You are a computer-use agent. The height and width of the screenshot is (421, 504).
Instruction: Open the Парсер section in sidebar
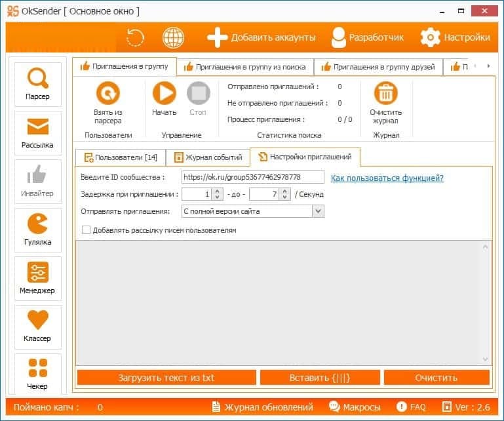tap(37, 84)
